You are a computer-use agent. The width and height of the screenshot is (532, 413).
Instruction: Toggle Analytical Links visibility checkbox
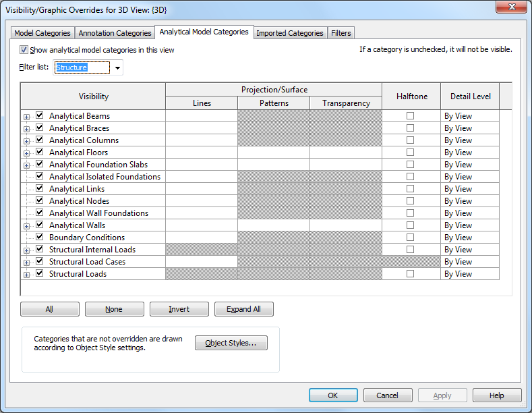tap(39, 188)
